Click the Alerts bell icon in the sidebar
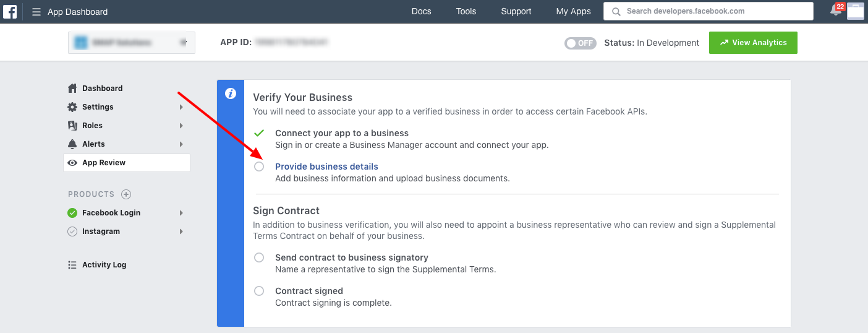The width and height of the screenshot is (868, 333). click(72, 144)
